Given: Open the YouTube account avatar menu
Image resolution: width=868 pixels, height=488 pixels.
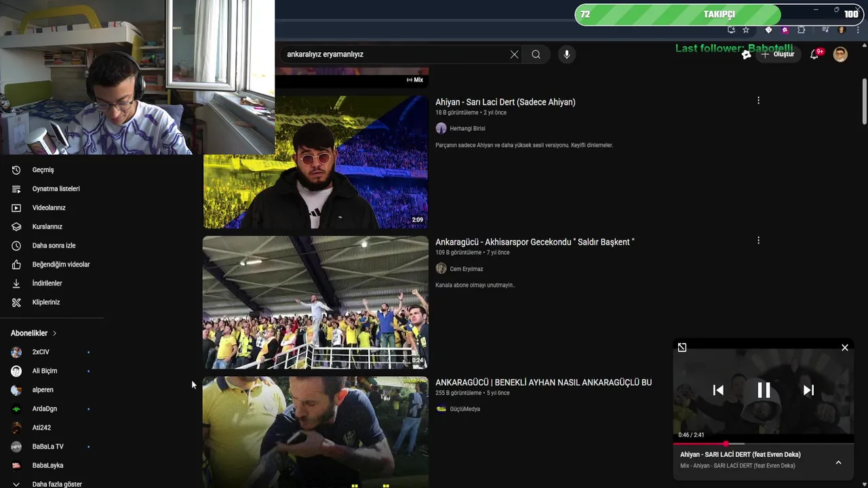Looking at the screenshot, I should click(840, 54).
